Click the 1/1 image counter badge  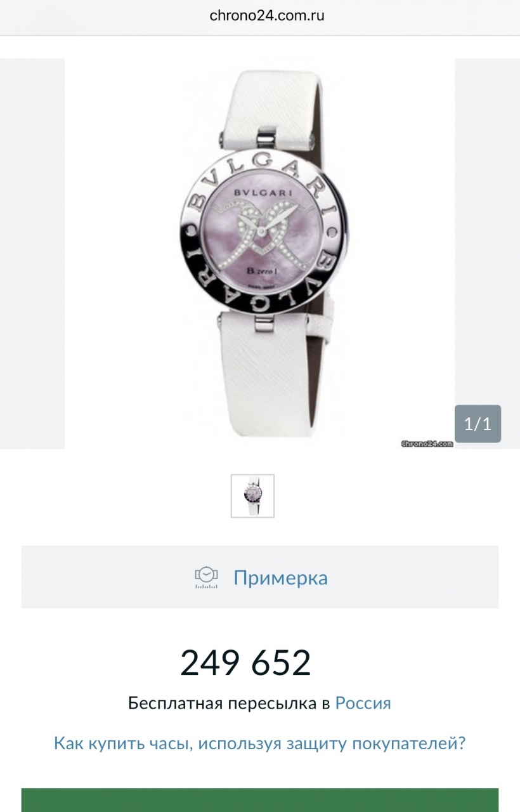478,424
